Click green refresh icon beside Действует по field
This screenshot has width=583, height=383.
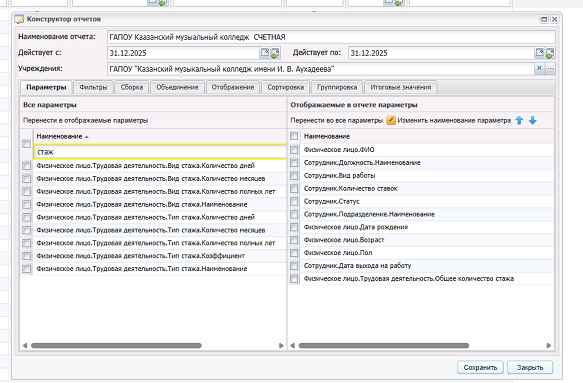550,53
